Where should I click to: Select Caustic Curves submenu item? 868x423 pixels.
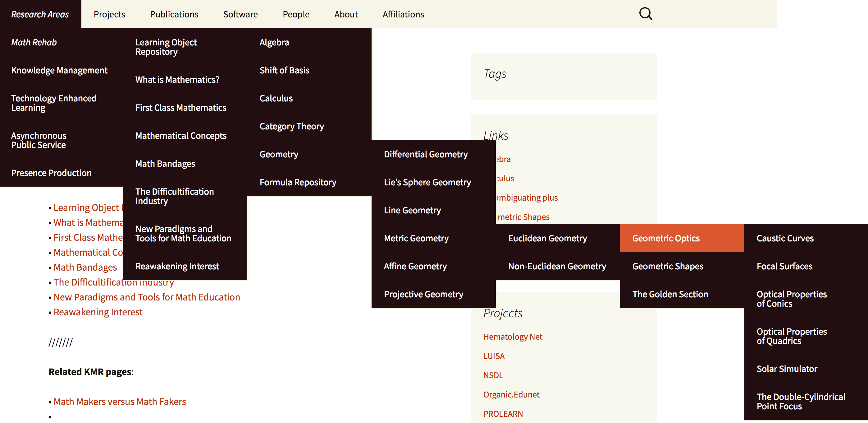(x=785, y=238)
